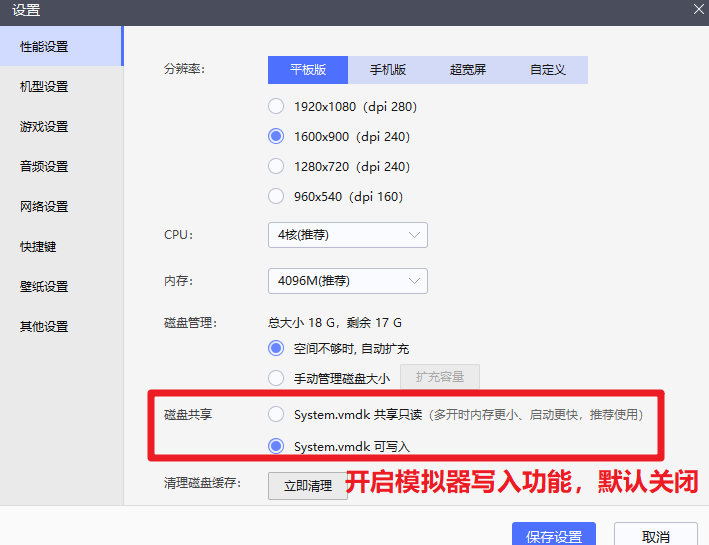Select the 1920x1080 (dpi 280) resolution
Viewport: 709px width, 545px height.
(x=276, y=106)
